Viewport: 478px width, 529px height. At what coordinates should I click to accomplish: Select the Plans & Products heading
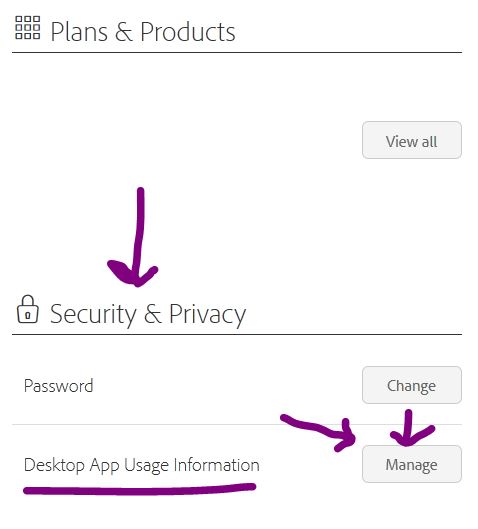click(143, 32)
